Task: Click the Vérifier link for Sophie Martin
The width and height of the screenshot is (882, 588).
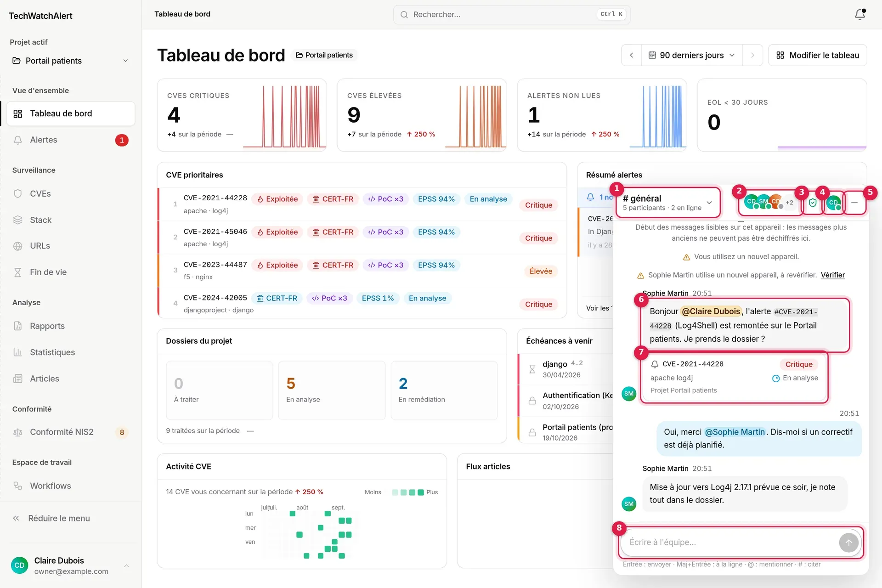Action: tap(832, 275)
